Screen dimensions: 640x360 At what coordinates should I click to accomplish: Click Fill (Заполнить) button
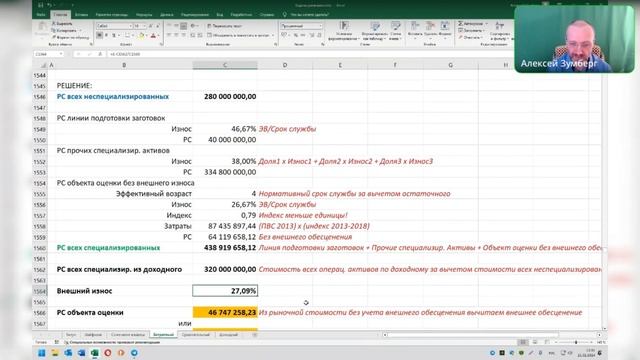471,31
